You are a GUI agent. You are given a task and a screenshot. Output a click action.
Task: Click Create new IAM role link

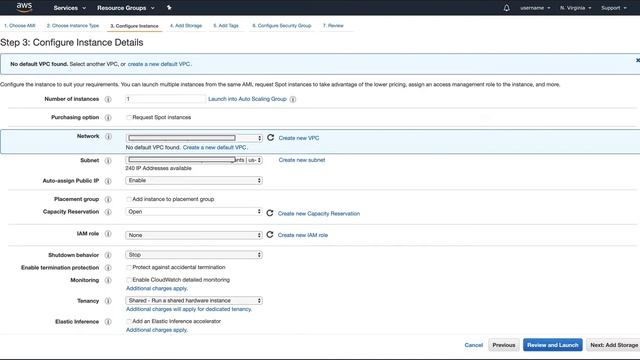(x=303, y=235)
